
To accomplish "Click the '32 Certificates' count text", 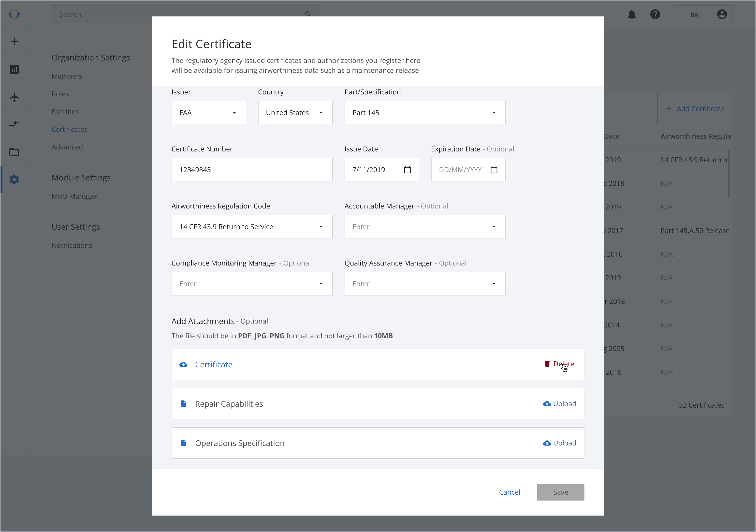I will [x=701, y=405].
